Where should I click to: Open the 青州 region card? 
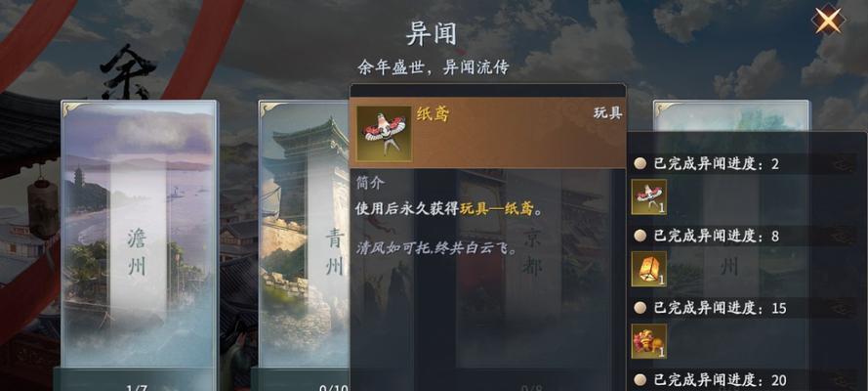click(x=304, y=234)
